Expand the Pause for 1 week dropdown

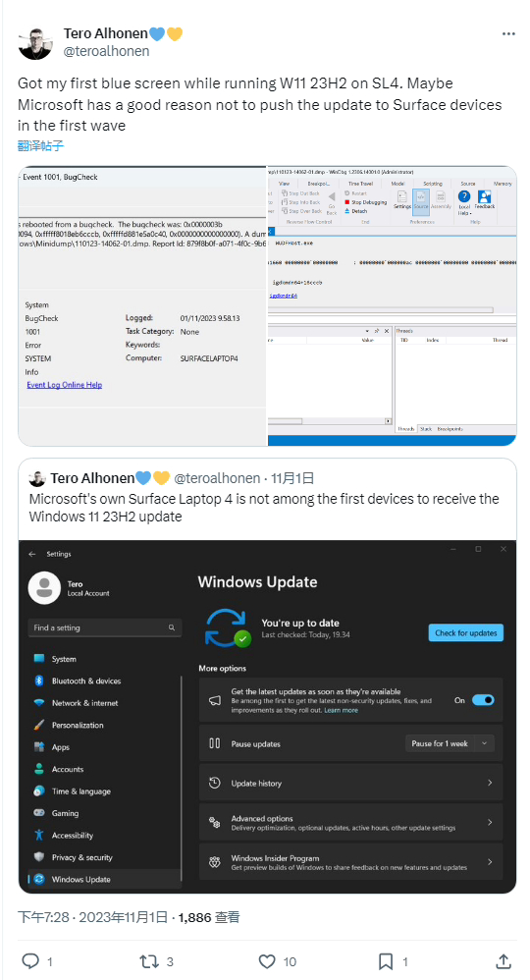click(450, 743)
